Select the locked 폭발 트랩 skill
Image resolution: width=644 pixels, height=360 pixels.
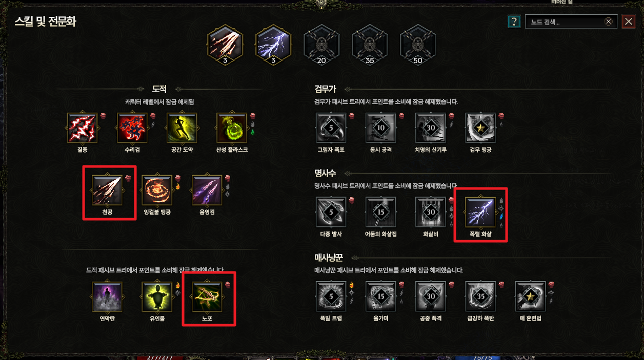pos(331,297)
